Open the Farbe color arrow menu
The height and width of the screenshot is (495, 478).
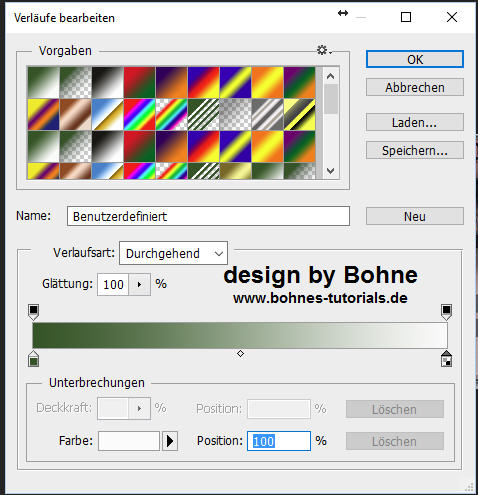click(x=170, y=441)
